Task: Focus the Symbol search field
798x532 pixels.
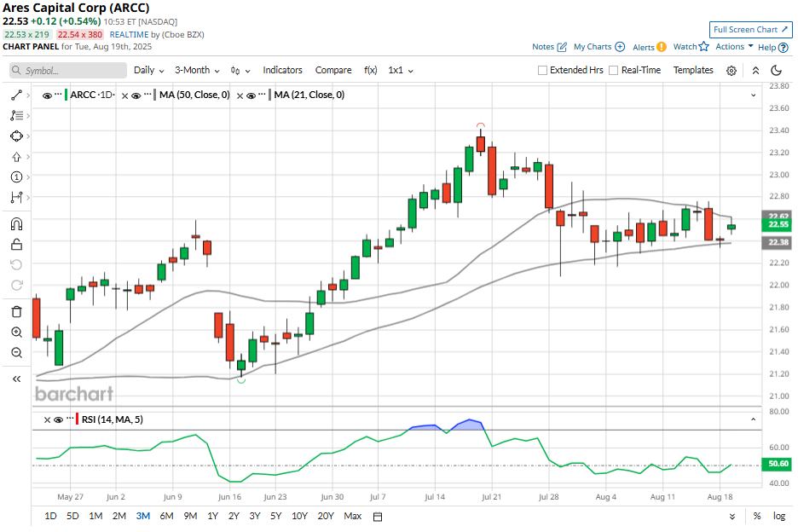Action: pos(68,70)
